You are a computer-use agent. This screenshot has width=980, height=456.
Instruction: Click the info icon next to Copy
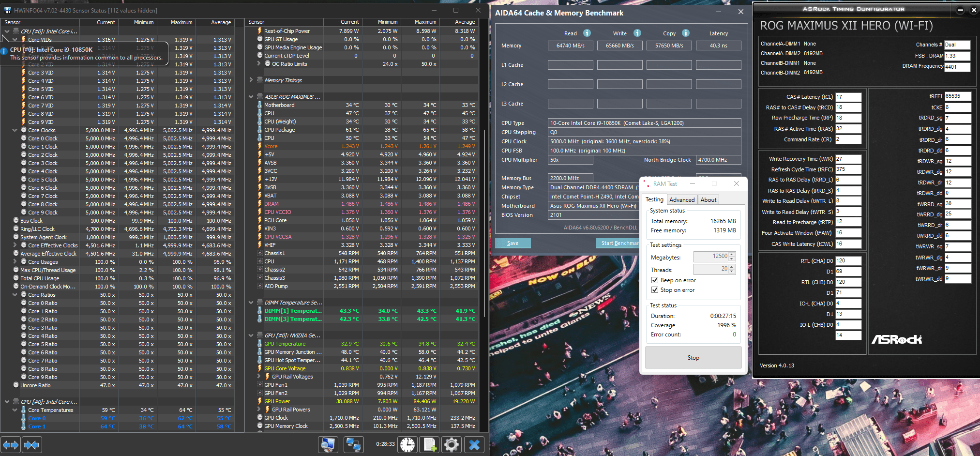pyautogui.click(x=686, y=33)
